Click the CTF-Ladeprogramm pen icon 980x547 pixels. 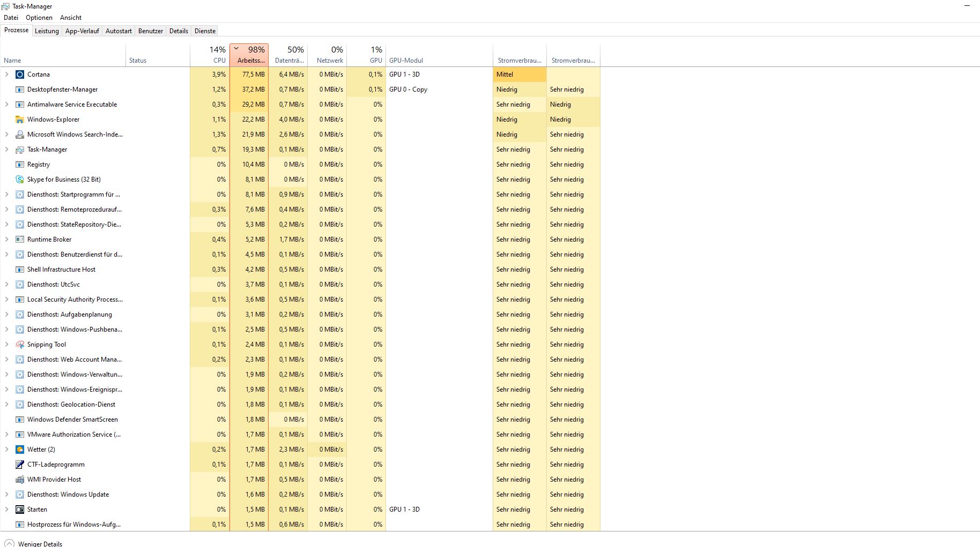[x=20, y=464]
